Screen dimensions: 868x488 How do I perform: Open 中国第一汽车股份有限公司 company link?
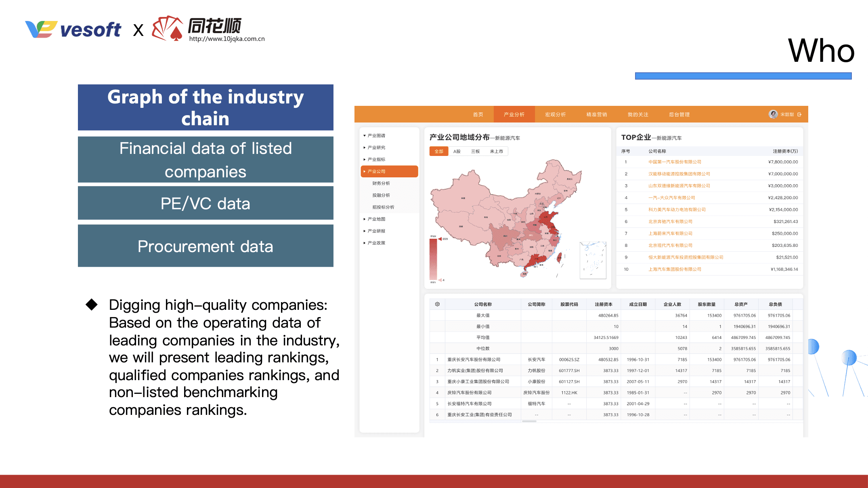click(675, 162)
